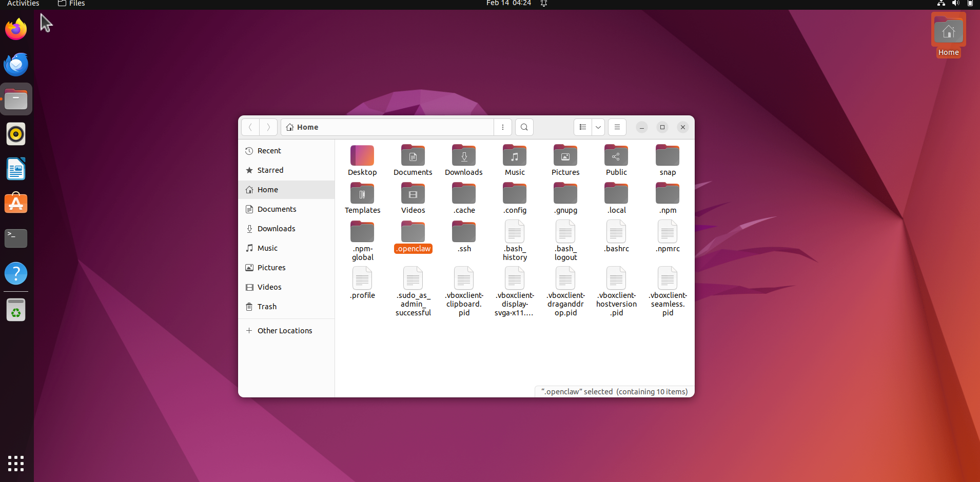
Task: Go forward with the forward arrow
Action: (268, 127)
